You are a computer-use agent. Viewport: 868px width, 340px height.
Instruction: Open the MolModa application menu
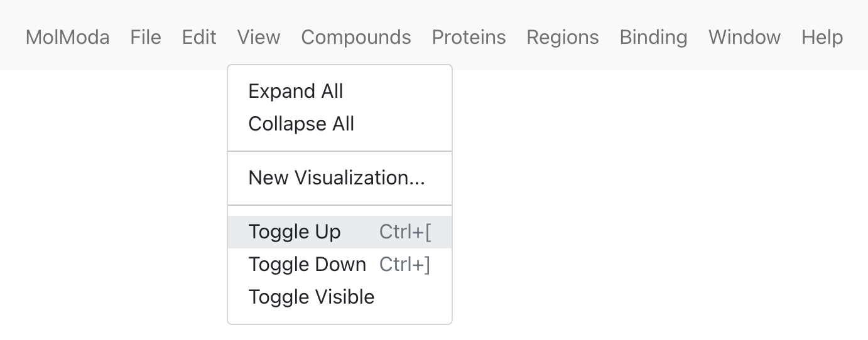(x=67, y=37)
